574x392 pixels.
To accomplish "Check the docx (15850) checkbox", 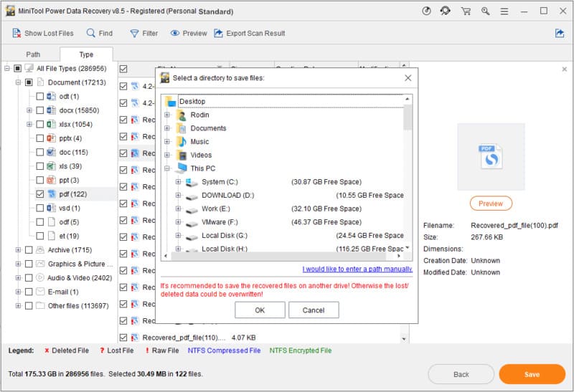I will click(40, 110).
